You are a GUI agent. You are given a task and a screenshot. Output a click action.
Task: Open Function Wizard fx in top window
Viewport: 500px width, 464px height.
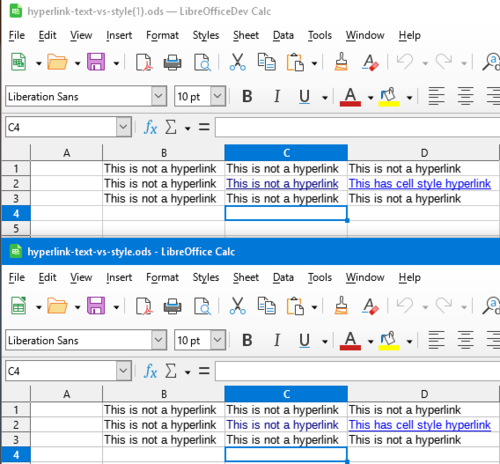[150, 127]
